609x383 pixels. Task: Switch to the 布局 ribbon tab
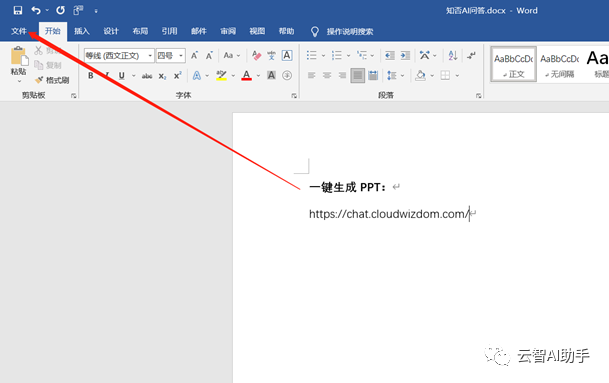click(x=140, y=31)
